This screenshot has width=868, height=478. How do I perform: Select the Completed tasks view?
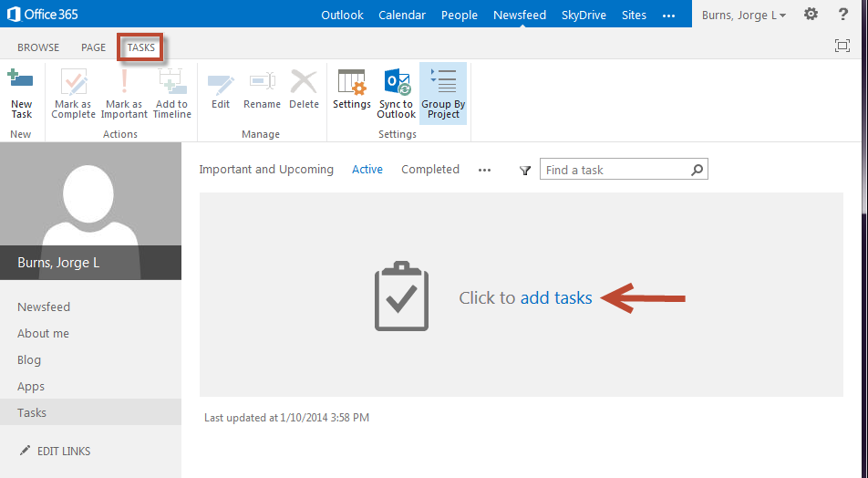click(430, 170)
